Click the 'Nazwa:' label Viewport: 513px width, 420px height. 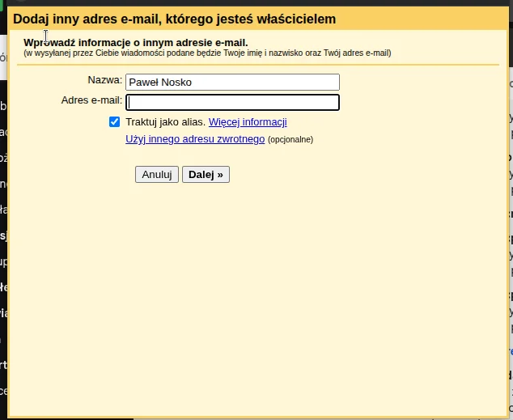tap(104, 80)
